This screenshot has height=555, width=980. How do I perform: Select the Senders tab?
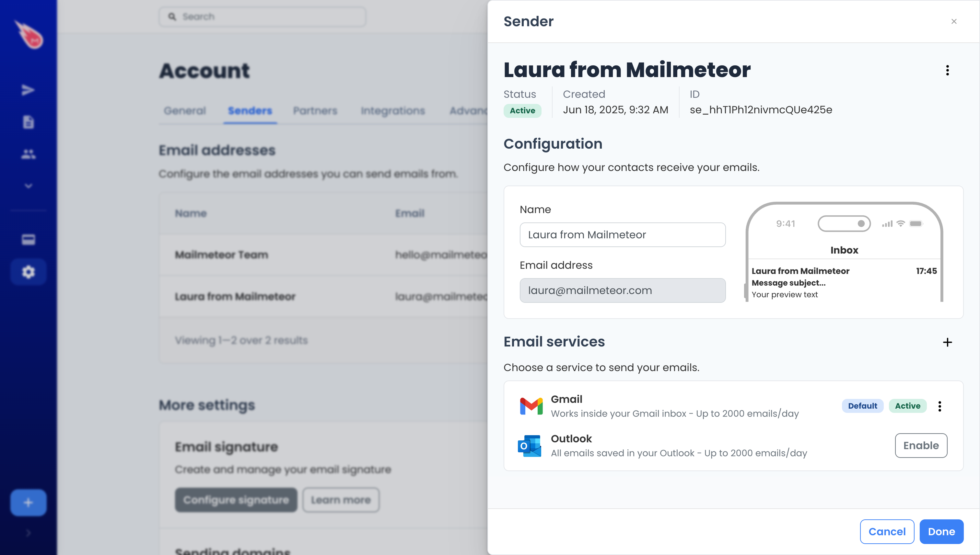point(250,110)
